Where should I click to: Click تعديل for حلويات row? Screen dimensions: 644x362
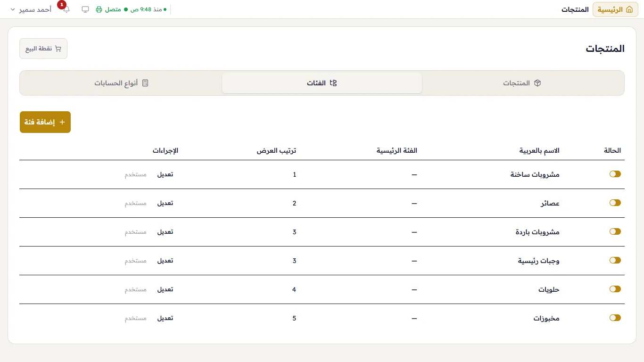(x=165, y=289)
